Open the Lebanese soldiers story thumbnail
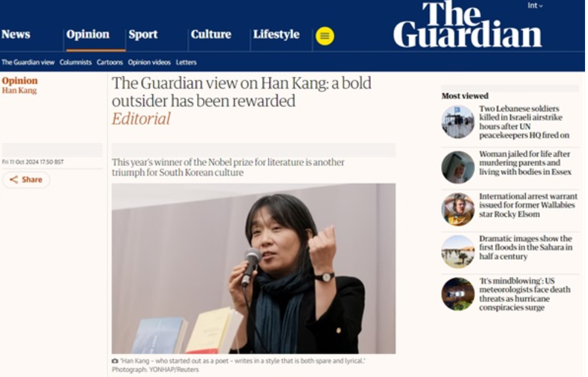Image resolution: width=588 pixels, height=377 pixels. coord(458,122)
